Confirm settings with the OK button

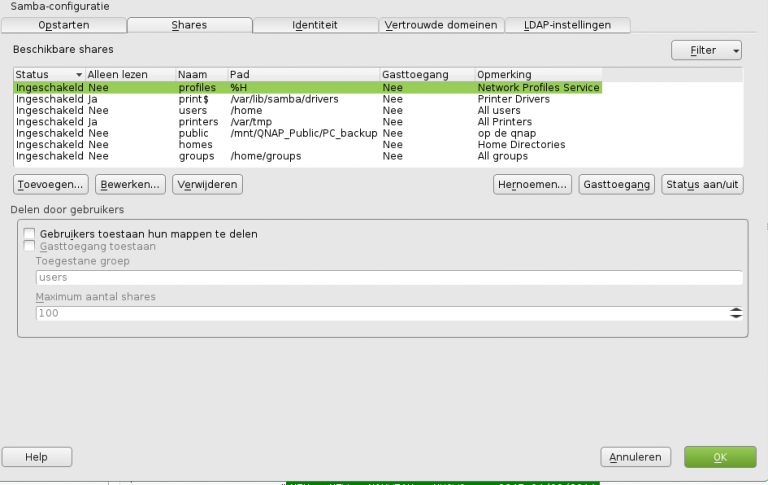coord(719,457)
